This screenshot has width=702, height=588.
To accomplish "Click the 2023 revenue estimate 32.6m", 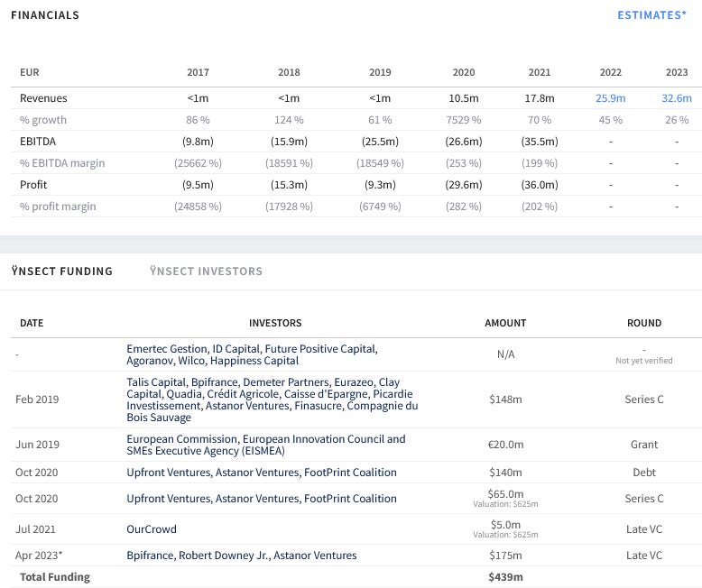I will click(677, 98).
